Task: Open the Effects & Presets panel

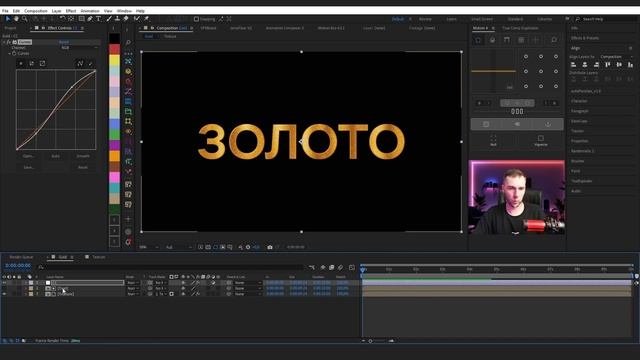Action: (x=585, y=38)
